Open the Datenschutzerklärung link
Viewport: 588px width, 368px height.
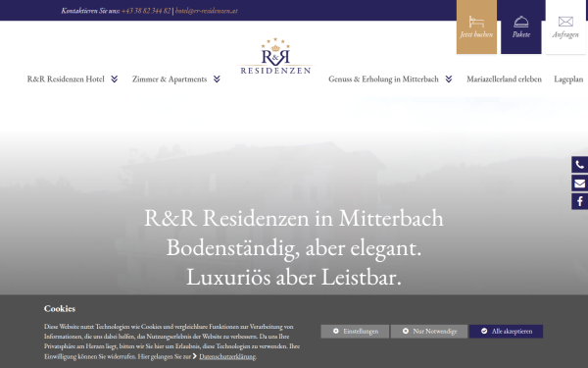coord(227,356)
